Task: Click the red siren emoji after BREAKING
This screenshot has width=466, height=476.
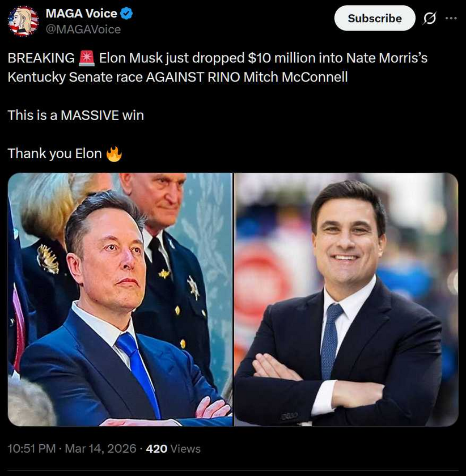Action: 87,58
